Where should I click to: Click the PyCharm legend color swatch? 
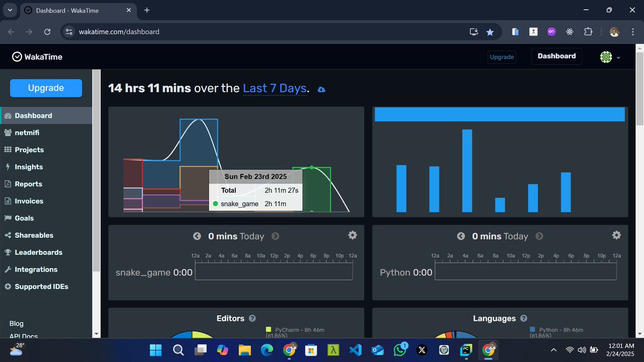click(268, 330)
